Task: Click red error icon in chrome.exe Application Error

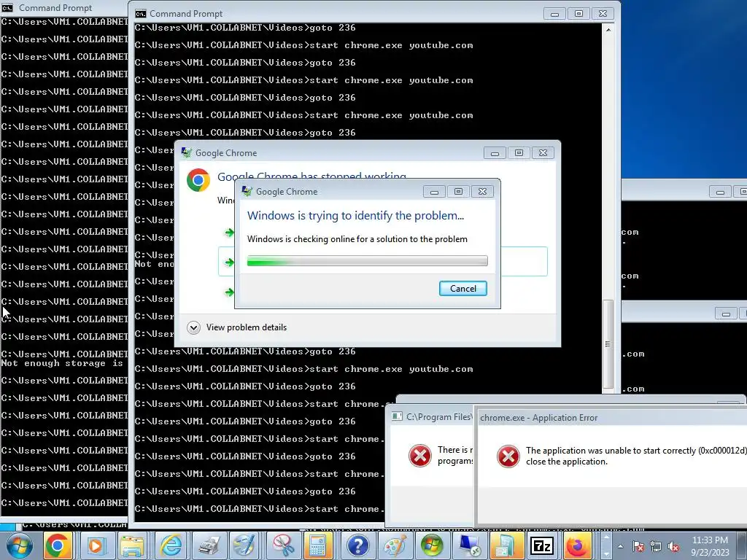Action: click(508, 456)
